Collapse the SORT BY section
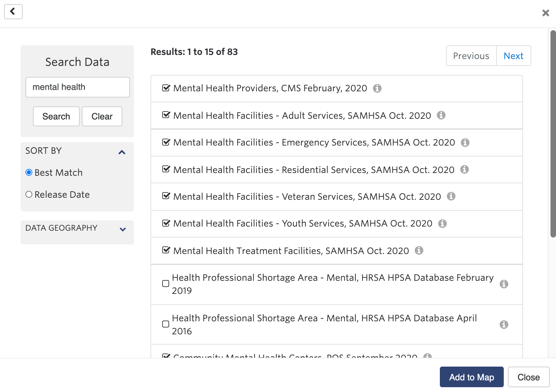 [x=122, y=152]
